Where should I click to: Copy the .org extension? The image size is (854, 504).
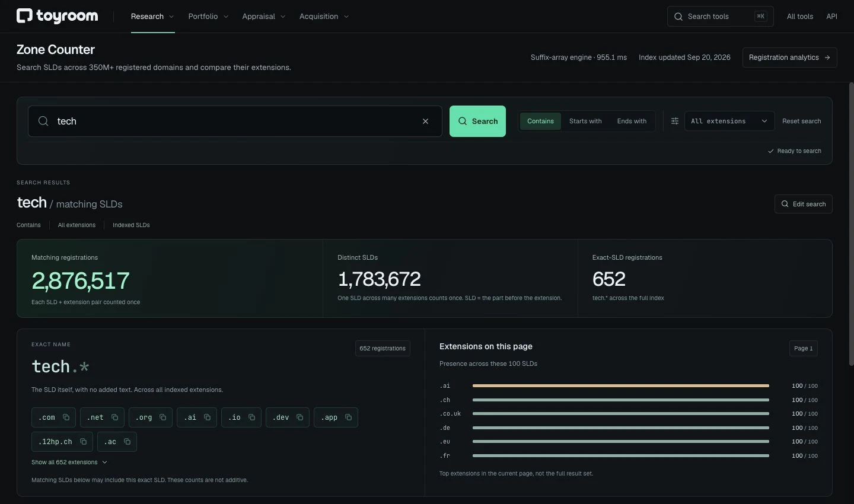coord(162,417)
